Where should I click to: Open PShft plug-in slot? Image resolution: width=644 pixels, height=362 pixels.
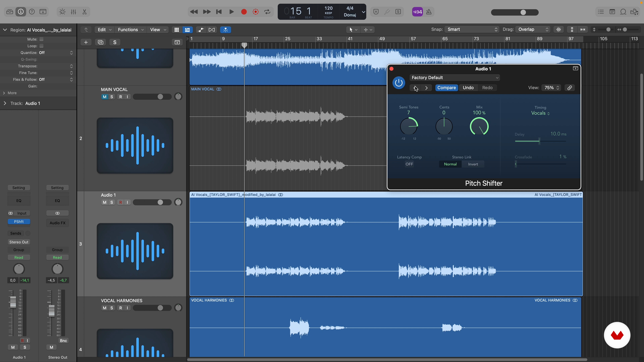coord(19,222)
